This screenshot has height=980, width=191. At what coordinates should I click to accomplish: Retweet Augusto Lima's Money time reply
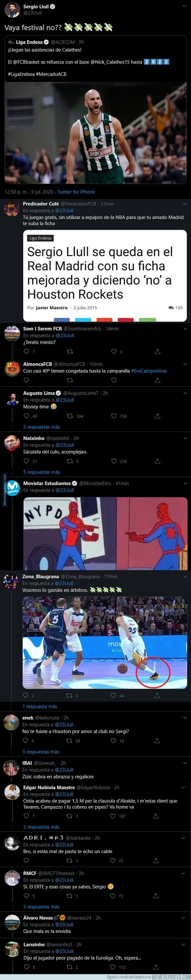click(x=70, y=416)
